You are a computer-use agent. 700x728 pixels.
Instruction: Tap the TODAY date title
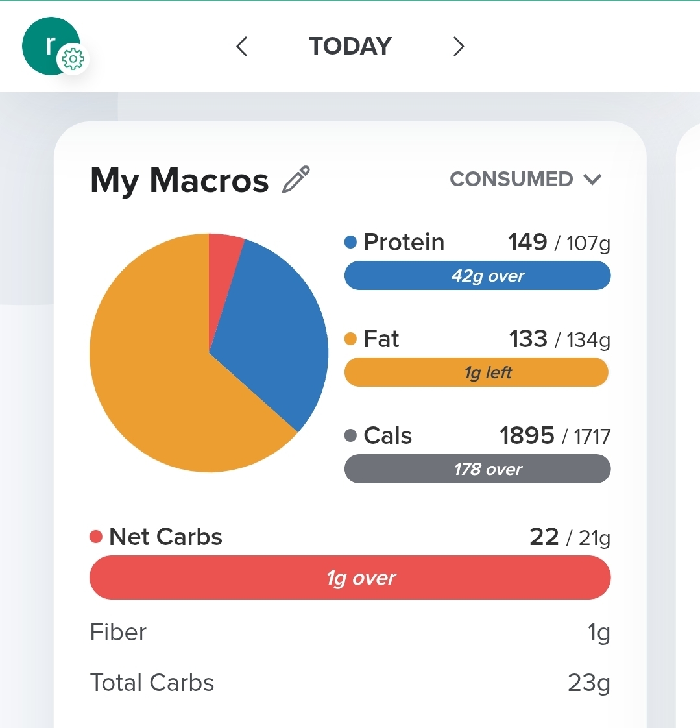[x=350, y=46]
